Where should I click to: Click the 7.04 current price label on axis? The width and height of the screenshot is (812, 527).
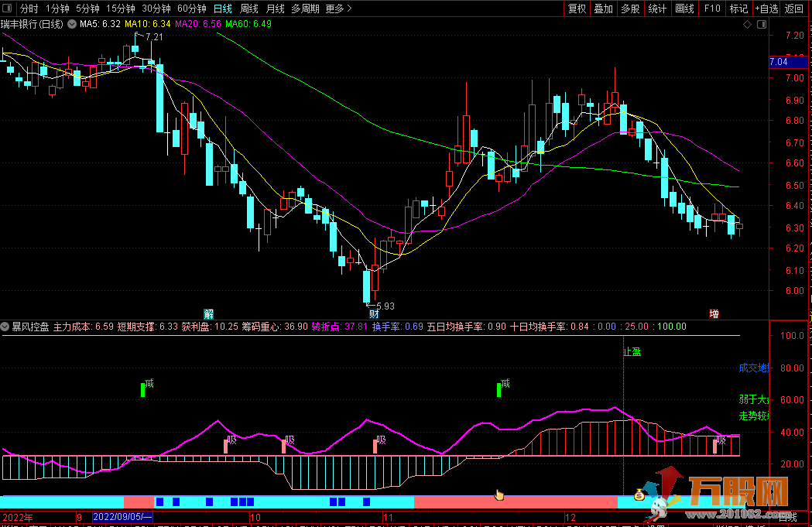click(x=779, y=62)
